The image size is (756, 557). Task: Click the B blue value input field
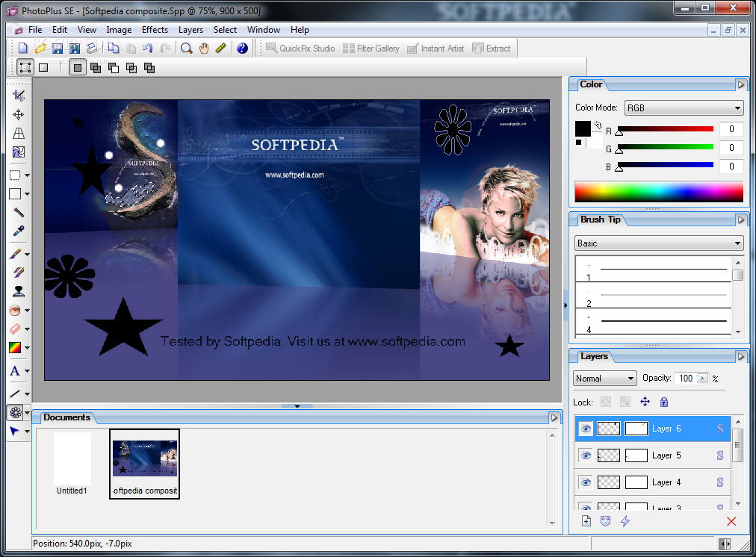(731, 167)
